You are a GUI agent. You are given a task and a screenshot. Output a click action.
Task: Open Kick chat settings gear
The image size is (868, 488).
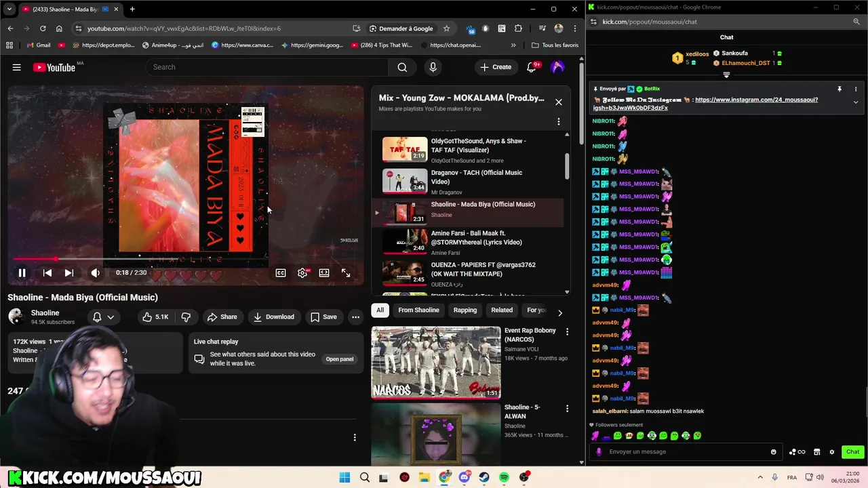click(832, 452)
